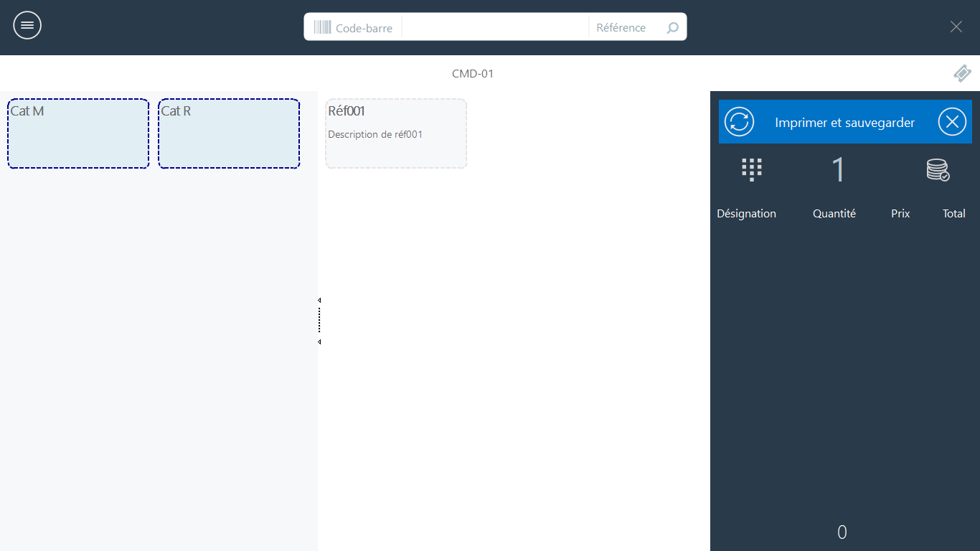Click the Désignation column header
The width and height of the screenshot is (980, 551).
click(746, 214)
